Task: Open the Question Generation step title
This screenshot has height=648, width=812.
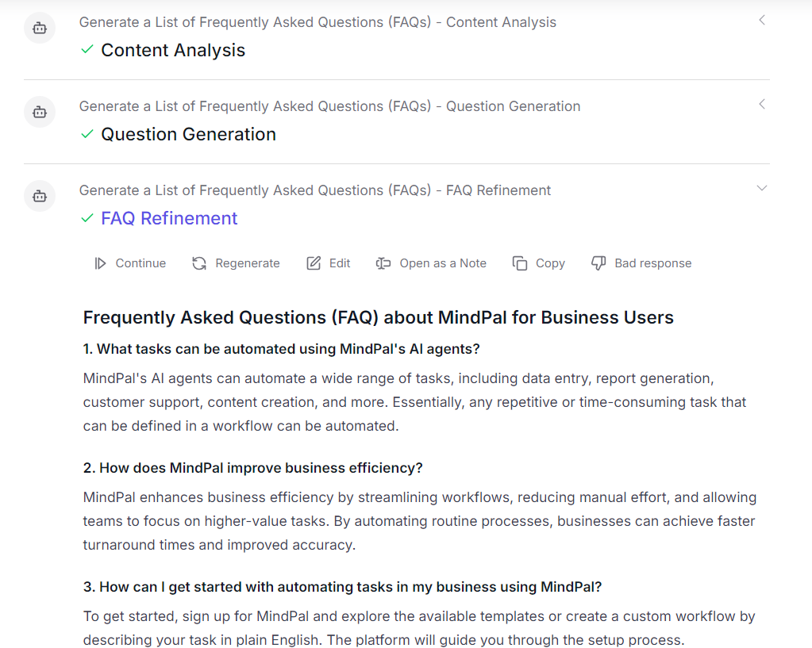Action: coord(188,134)
